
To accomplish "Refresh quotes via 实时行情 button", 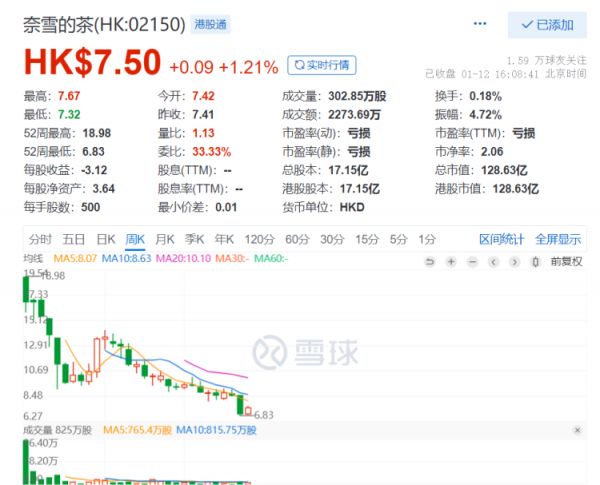I will point(321,65).
